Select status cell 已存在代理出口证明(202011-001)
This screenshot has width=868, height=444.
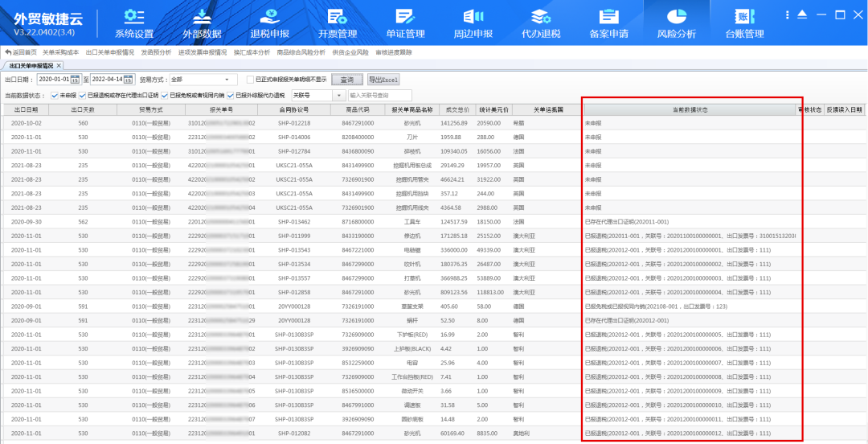pyautogui.click(x=690, y=222)
